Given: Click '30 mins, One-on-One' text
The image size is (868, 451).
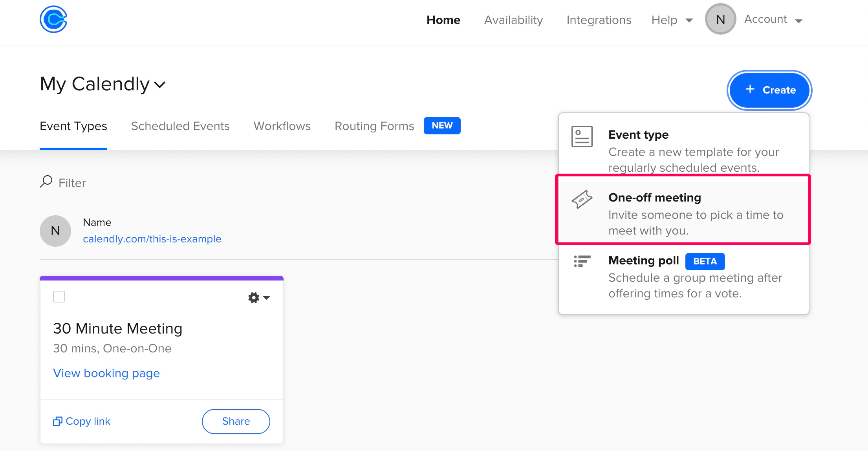Looking at the screenshot, I should 112,348.
